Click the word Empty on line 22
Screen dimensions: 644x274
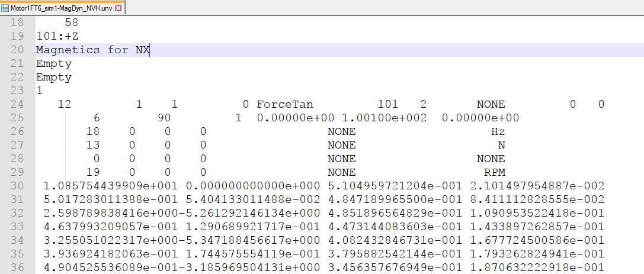pyautogui.click(x=54, y=78)
